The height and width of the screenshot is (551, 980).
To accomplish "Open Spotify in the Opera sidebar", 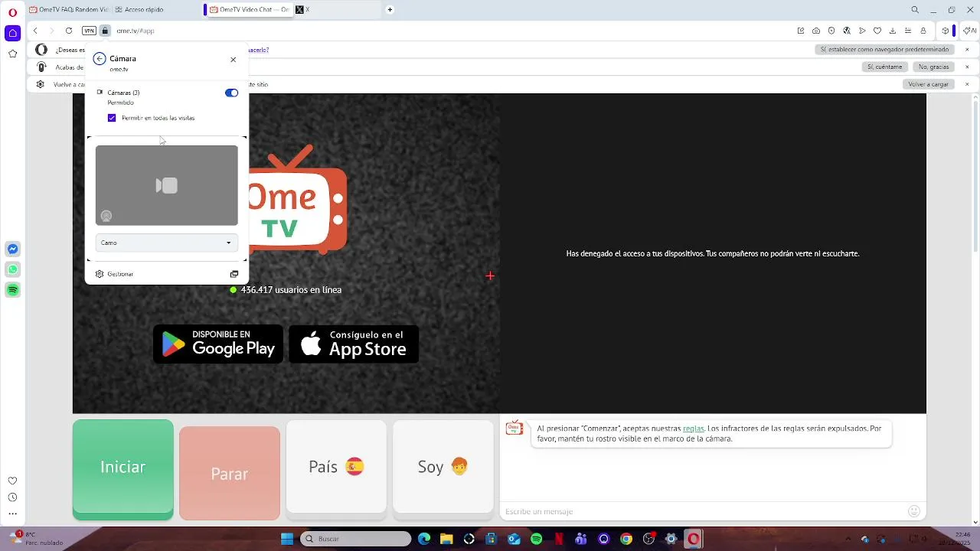I will click(x=12, y=290).
